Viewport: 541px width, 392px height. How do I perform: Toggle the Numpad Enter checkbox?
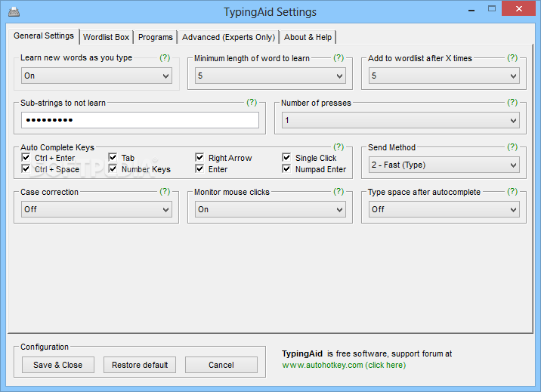click(286, 168)
